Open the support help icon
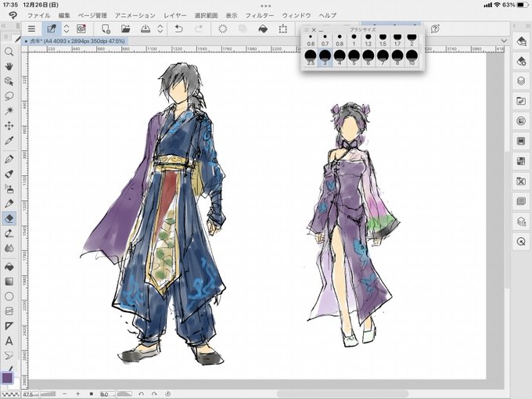532x399 pixels. pyautogui.click(x=435, y=29)
